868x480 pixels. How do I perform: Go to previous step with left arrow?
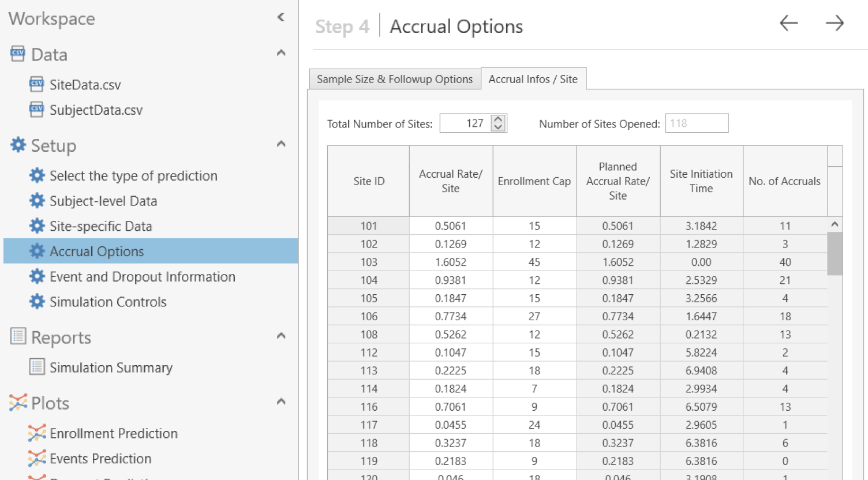tap(788, 23)
